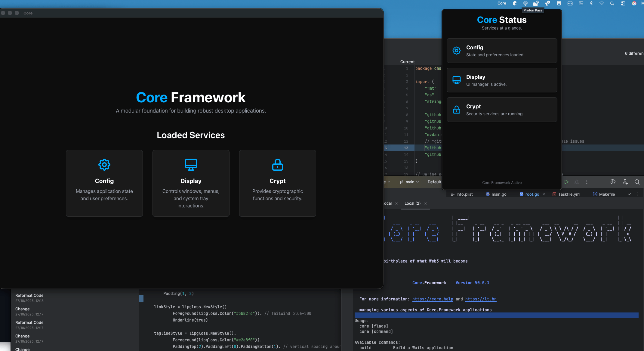The height and width of the screenshot is (351, 644).
Task: Click the Proton Pass menu bar icon
Action: 525,3
